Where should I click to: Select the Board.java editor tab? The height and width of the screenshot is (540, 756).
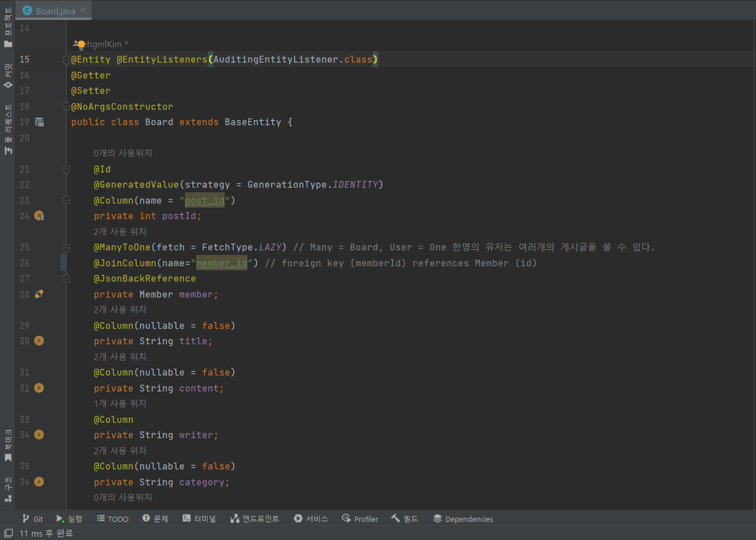coord(55,11)
